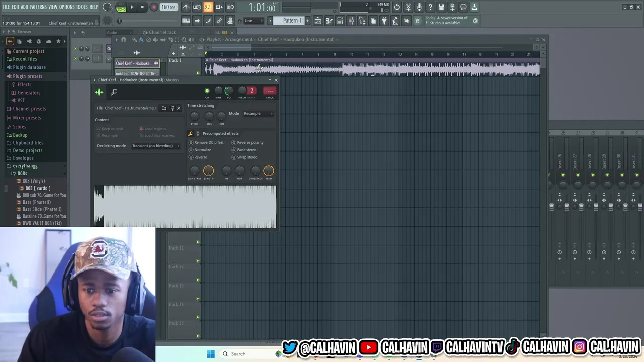The width and height of the screenshot is (644, 362).
Task: Click the Stop transport button
Action: click(x=142, y=7)
